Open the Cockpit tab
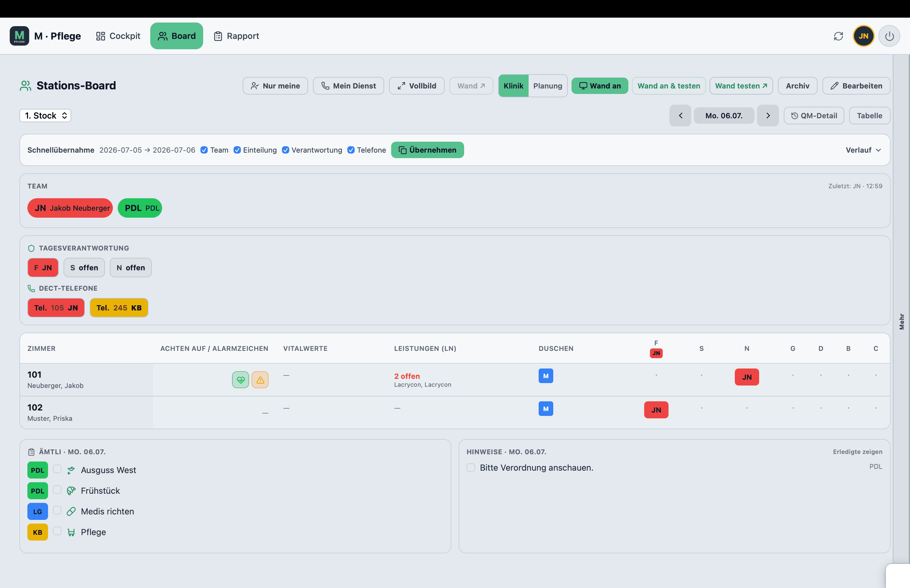910x588 pixels. 118,36
